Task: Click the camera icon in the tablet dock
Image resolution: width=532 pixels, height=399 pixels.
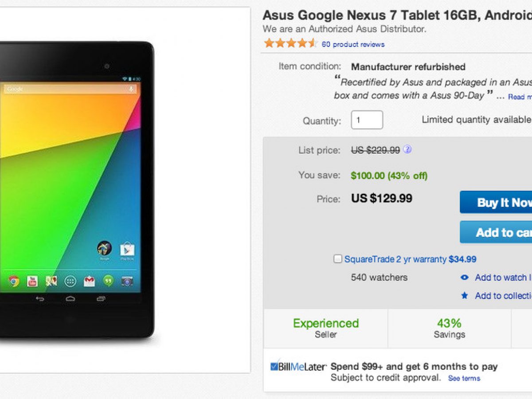Action: [x=127, y=281]
